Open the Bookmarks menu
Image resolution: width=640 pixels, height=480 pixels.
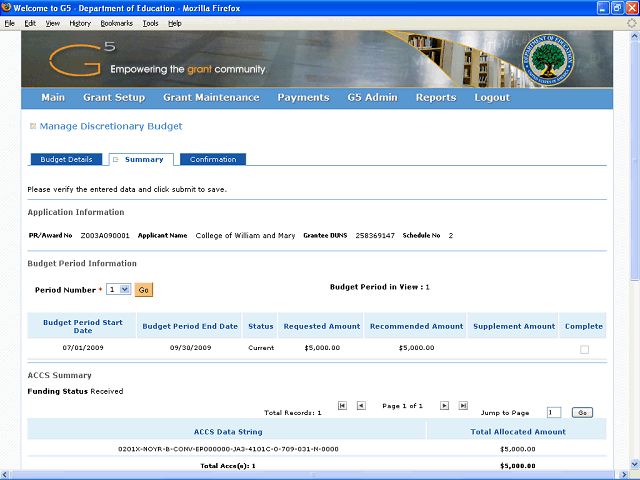tap(116, 22)
